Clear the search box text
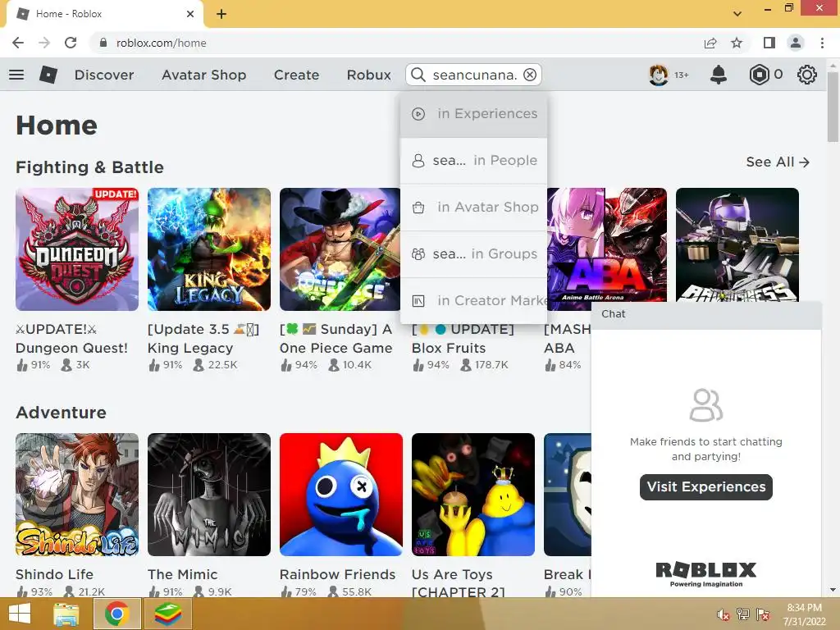 pos(530,75)
